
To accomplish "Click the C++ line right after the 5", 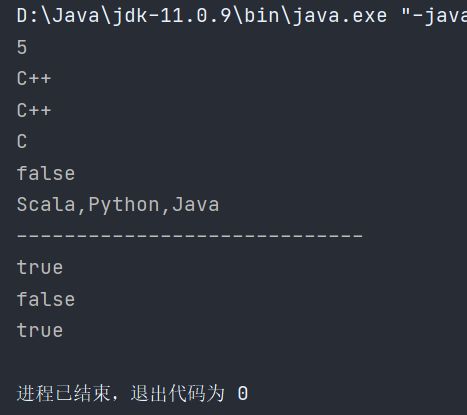I will pos(34,79).
